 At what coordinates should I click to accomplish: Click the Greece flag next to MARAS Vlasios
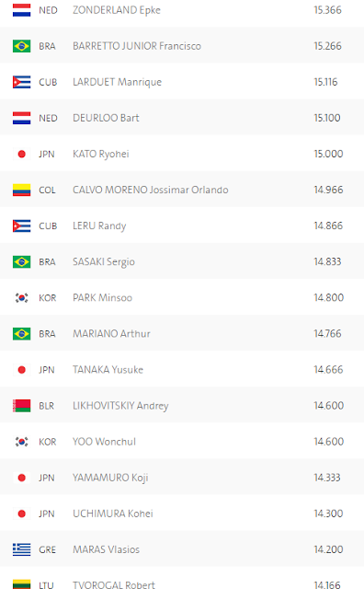click(x=22, y=550)
